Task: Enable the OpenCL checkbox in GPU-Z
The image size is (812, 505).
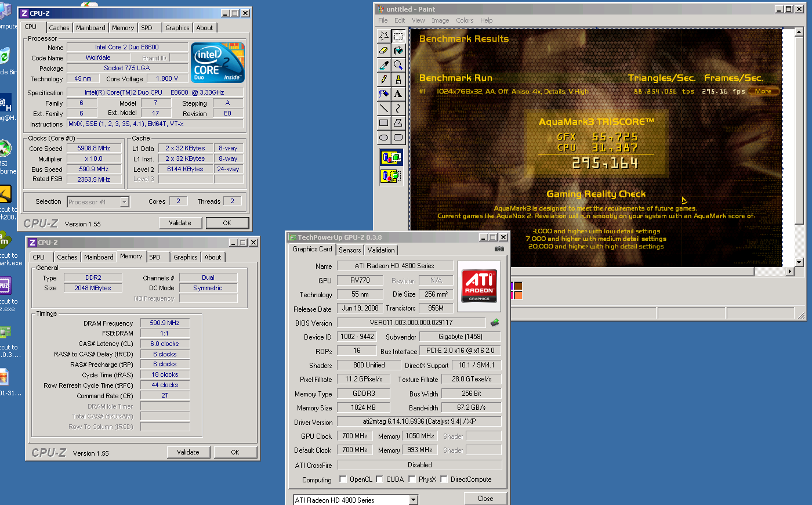Action: [x=343, y=479]
